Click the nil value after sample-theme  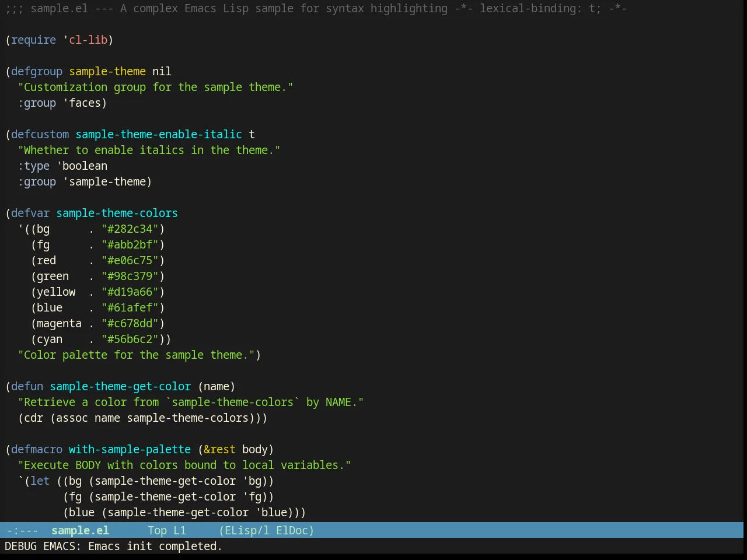click(x=162, y=71)
